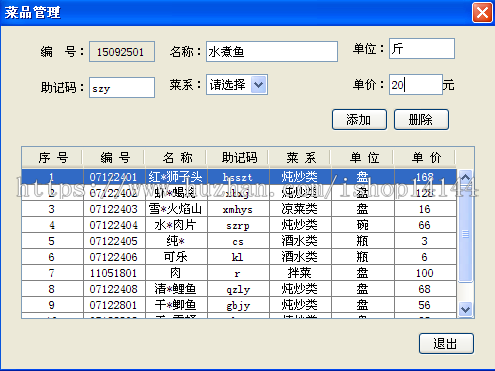
Task: Select the cell 可乐
Action: 176,257
